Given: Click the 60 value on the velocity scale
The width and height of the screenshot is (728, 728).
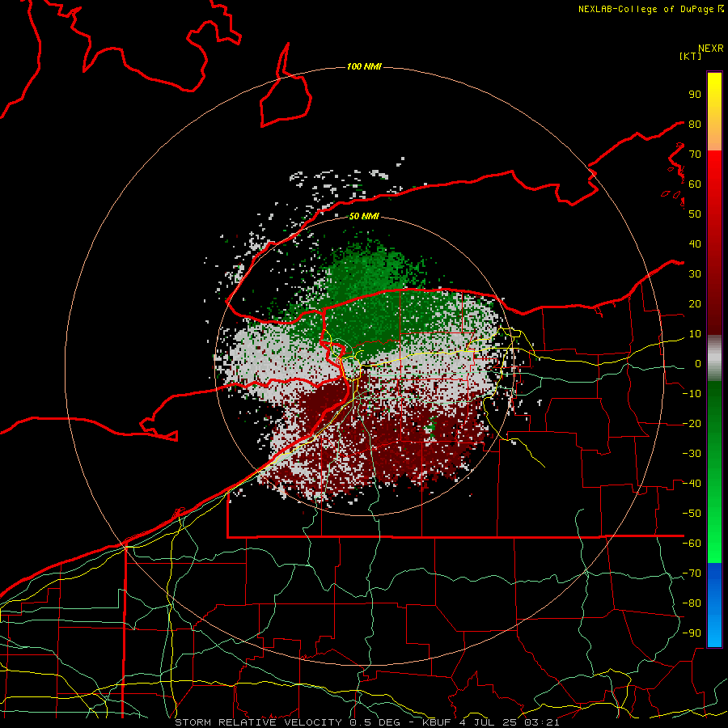Looking at the screenshot, I should [695, 184].
